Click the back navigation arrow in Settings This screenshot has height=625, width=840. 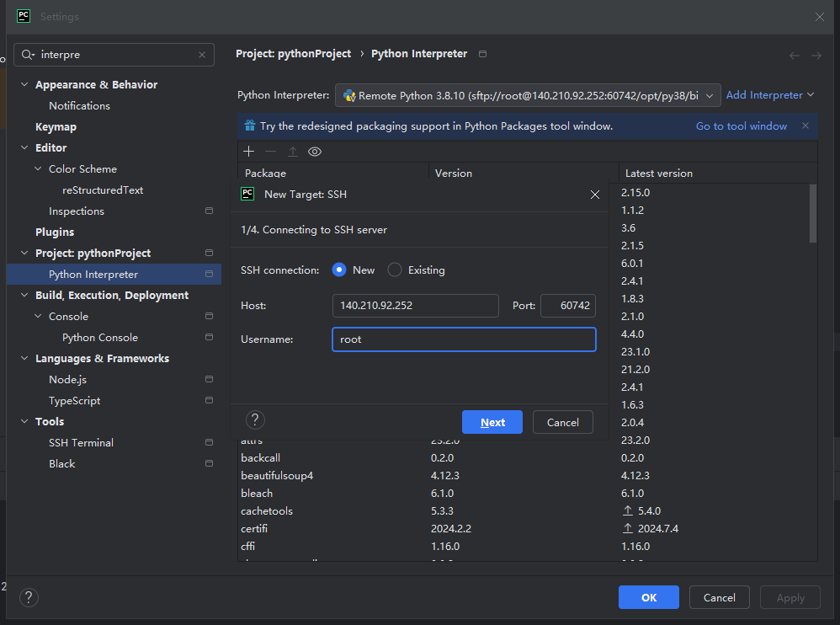pos(795,56)
